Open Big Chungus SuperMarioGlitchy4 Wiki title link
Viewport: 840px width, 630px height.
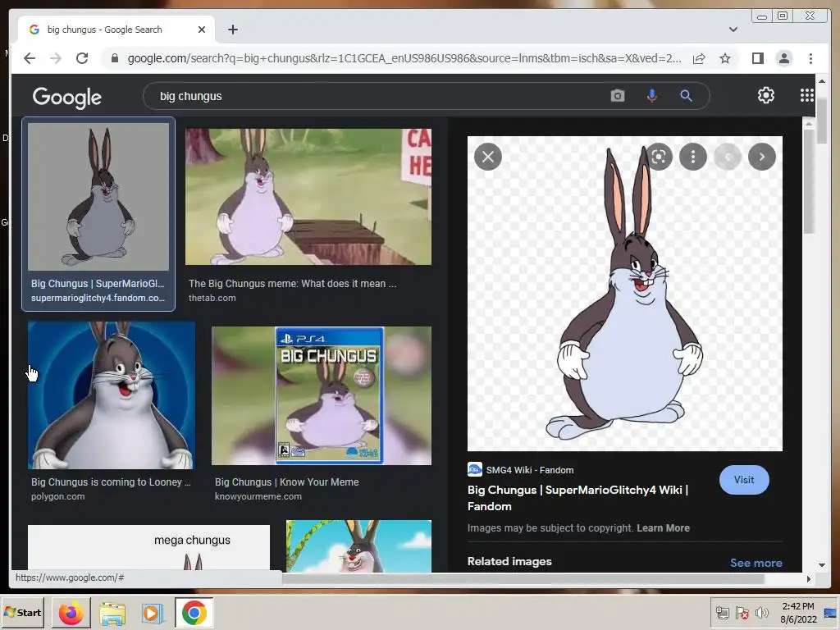tap(578, 498)
